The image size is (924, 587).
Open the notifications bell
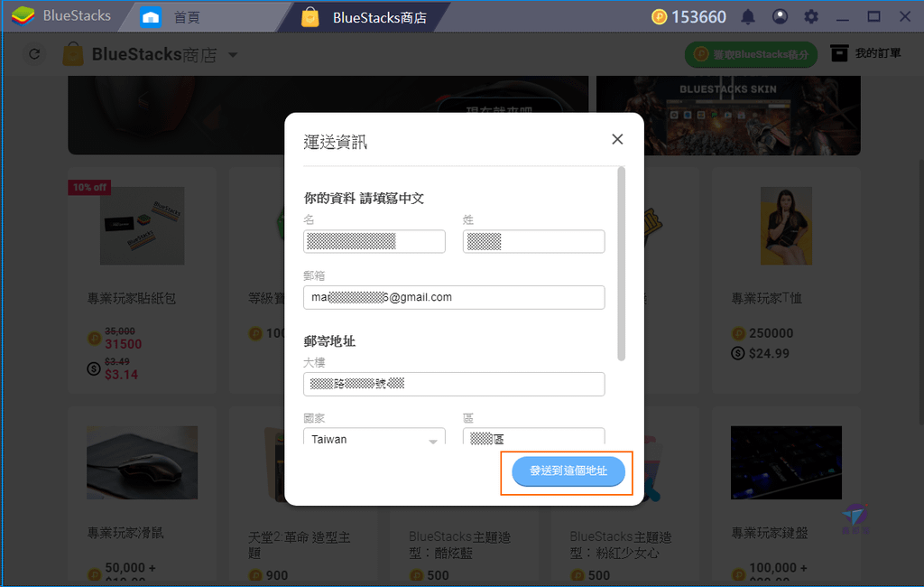coord(748,16)
